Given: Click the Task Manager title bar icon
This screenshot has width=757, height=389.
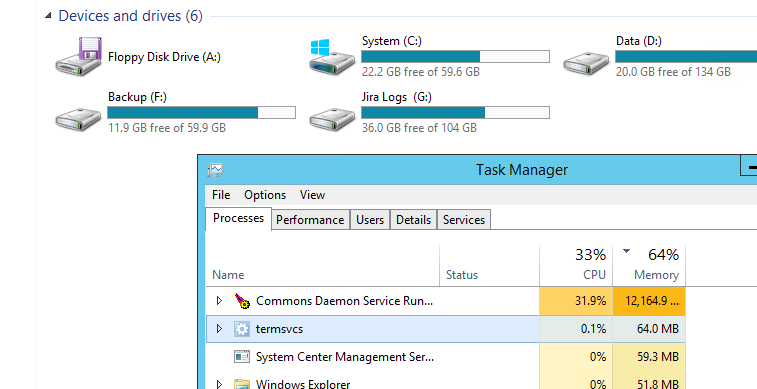Looking at the screenshot, I should (215, 170).
